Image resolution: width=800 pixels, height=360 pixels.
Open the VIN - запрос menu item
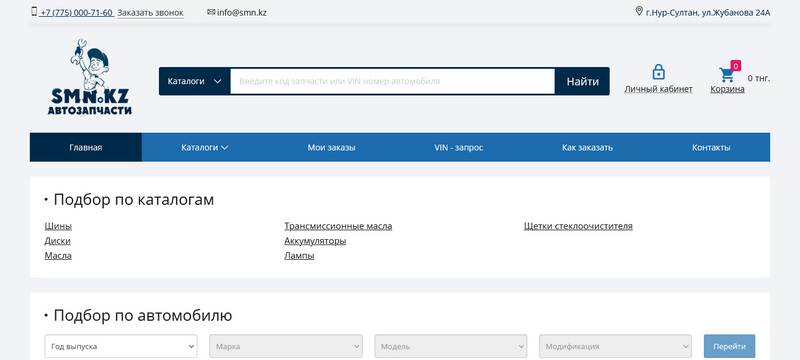(x=459, y=147)
